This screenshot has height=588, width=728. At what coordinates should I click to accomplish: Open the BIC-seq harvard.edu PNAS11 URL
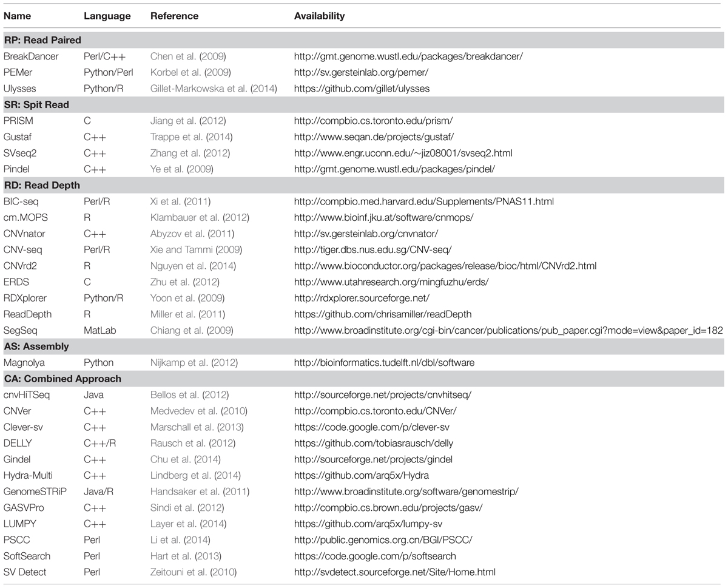tap(423, 201)
